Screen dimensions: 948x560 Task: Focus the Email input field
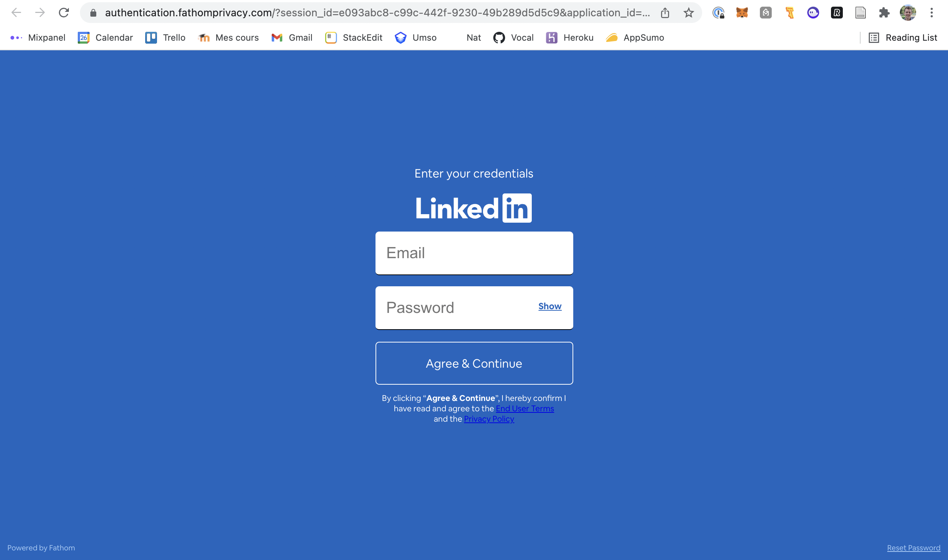(x=474, y=253)
